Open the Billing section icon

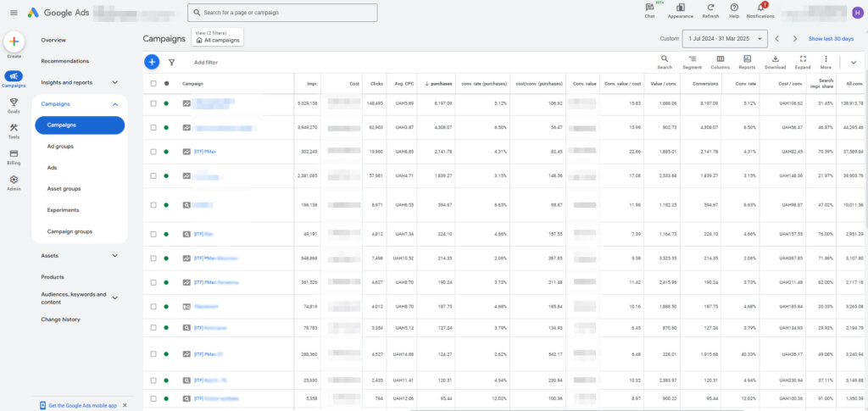[x=14, y=153]
